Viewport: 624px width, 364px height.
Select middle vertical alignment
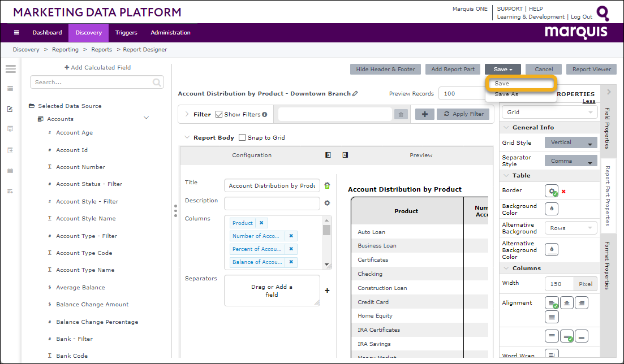point(567,336)
